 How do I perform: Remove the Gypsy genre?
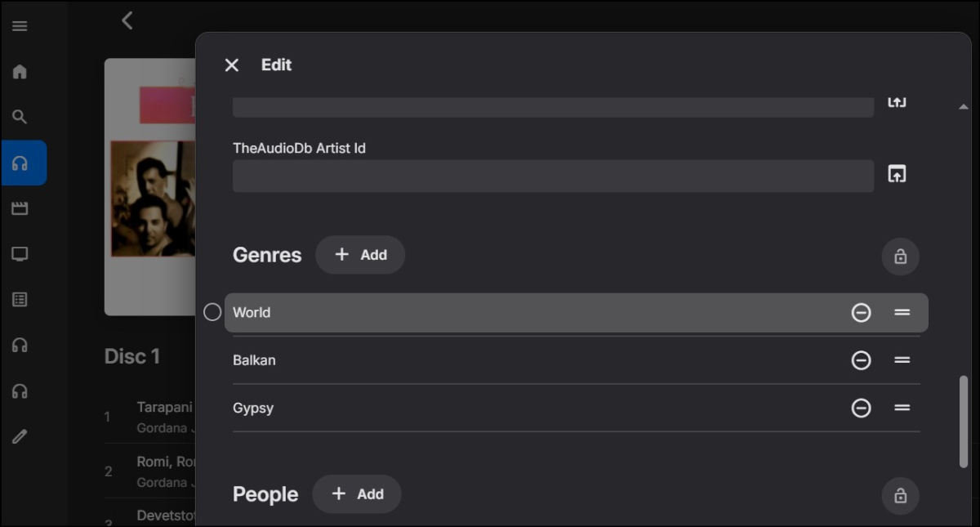[861, 408]
